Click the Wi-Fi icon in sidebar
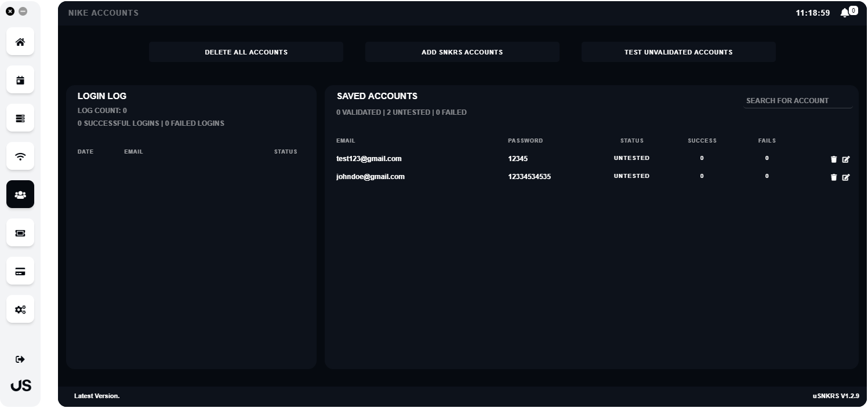Viewport: 868px width, 408px height. 20,156
